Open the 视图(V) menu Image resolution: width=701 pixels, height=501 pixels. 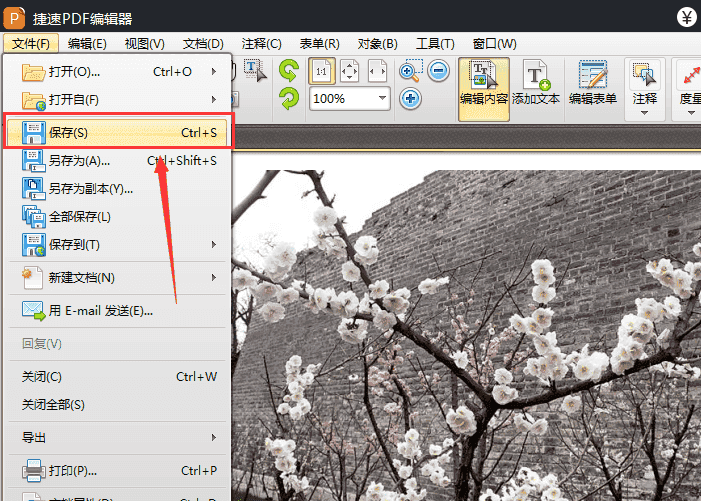pyautogui.click(x=144, y=44)
